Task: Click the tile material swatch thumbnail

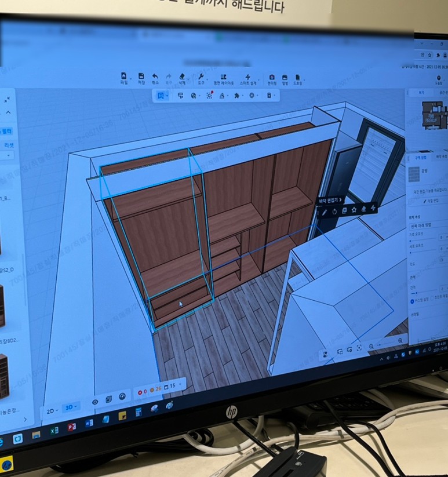Action: point(414,174)
